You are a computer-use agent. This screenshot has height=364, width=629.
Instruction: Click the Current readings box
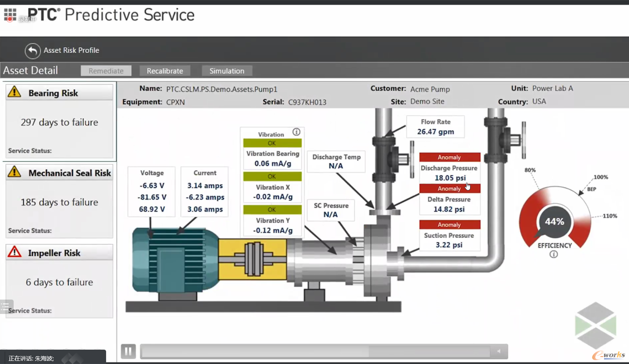pos(205,191)
